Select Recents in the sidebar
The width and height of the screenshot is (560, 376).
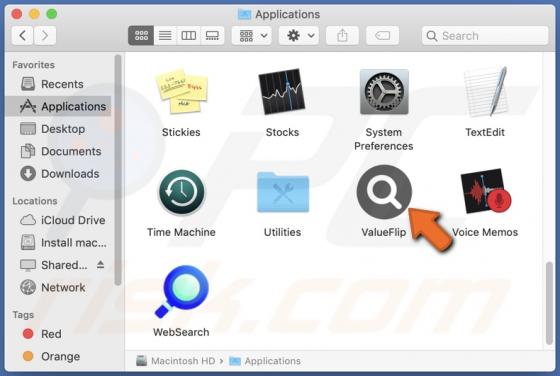(59, 84)
